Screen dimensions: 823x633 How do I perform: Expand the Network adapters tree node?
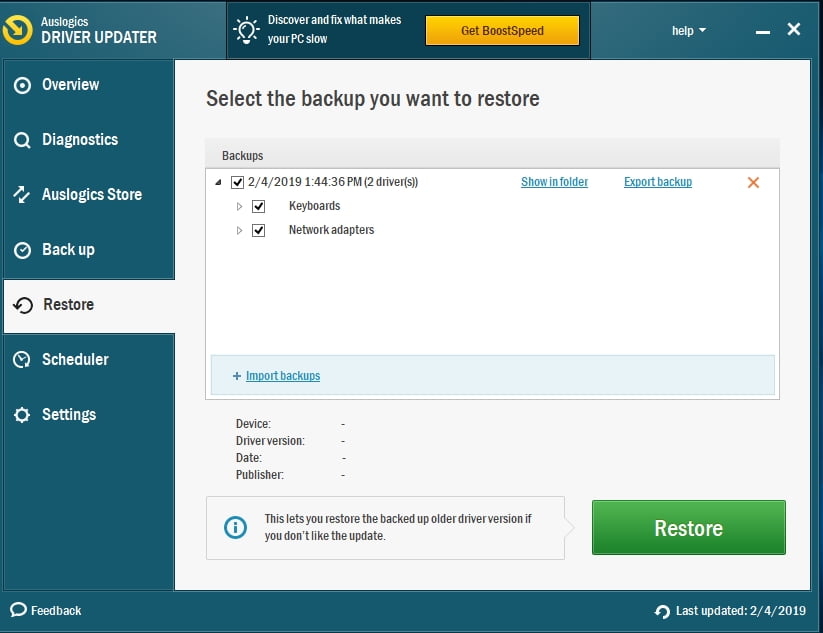click(239, 230)
